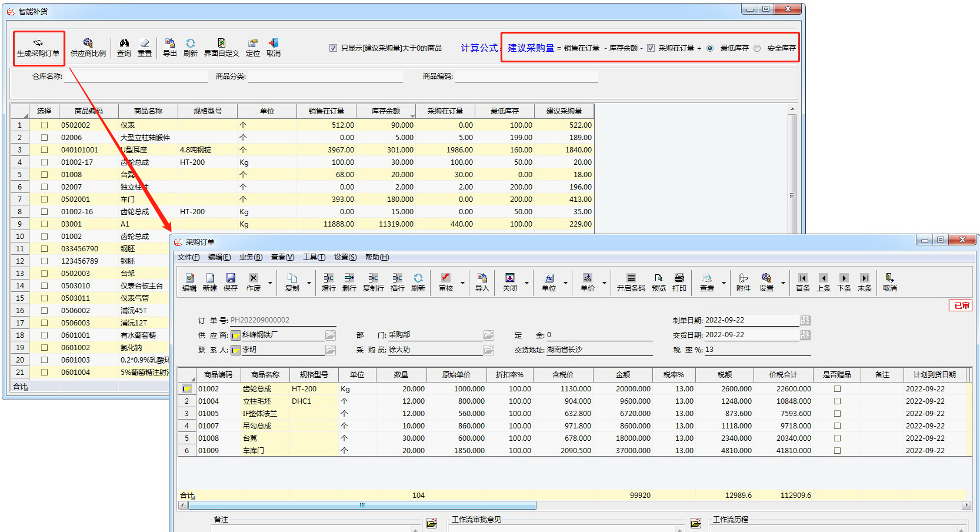This screenshot has height=532, width=980.
Task: Void the order using 作废 icon
Action: [x=254, y=282]
